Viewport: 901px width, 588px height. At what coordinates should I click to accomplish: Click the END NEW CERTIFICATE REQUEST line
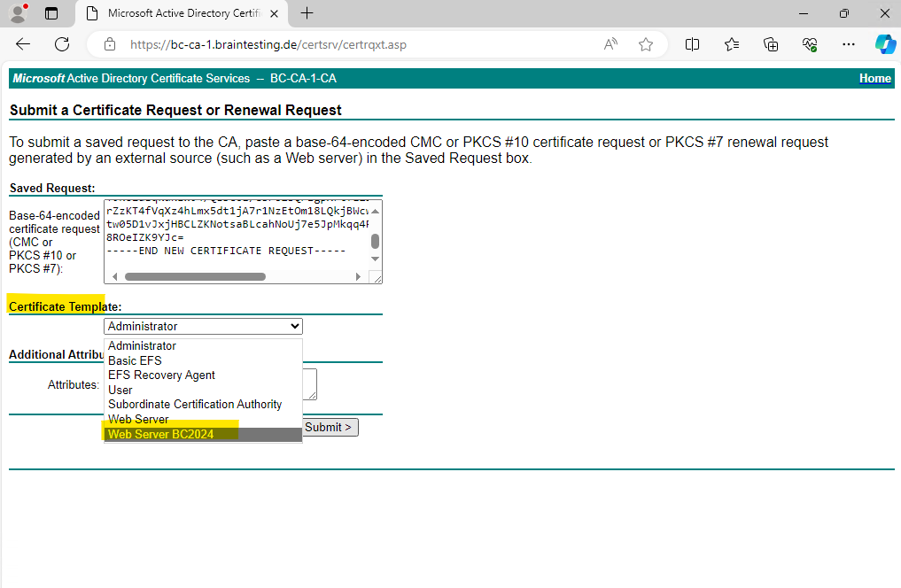(x=226, y=251)
